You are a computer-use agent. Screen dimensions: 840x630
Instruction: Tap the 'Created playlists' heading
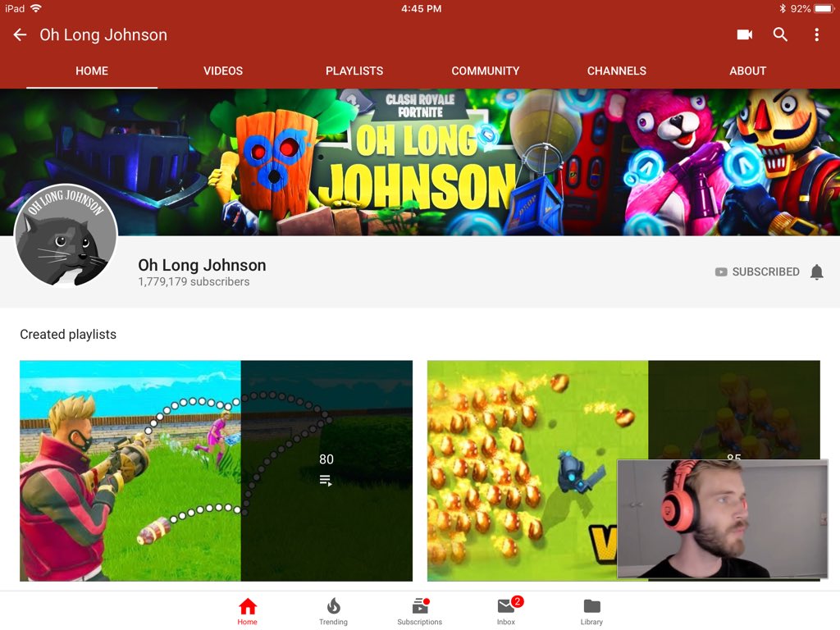tap(68, 335)
